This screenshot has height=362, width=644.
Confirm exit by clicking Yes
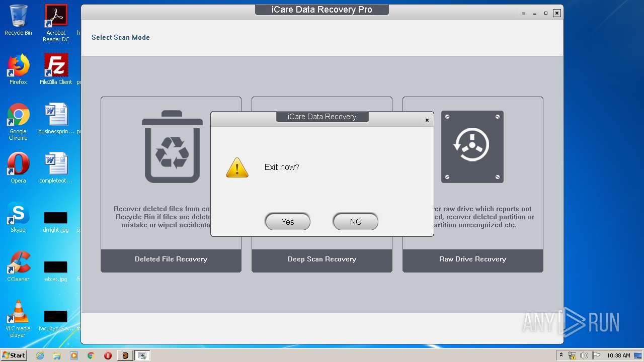pos(288,222)
